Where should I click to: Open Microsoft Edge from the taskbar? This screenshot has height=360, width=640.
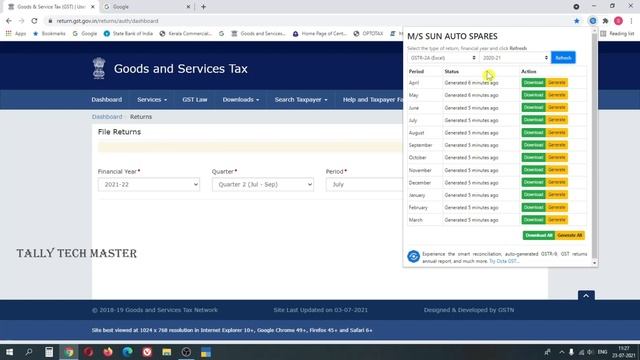tap(127, 352)
